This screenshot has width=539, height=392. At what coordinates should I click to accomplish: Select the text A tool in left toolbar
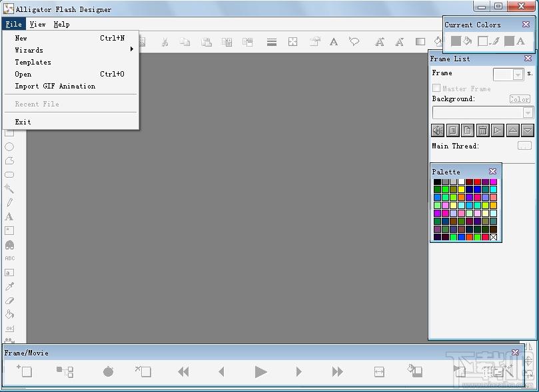point(9,216)
